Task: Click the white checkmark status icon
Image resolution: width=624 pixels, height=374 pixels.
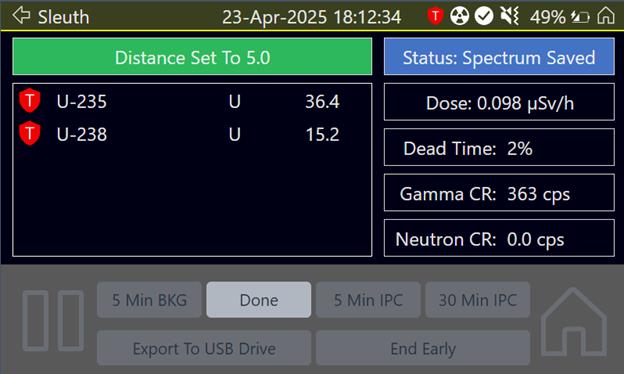Action: 484,16
